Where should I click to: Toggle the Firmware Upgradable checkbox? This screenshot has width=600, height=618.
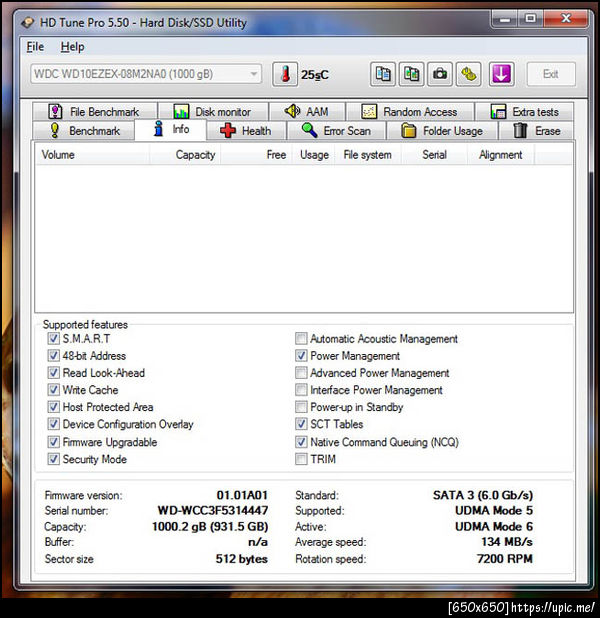click(54, 442)
